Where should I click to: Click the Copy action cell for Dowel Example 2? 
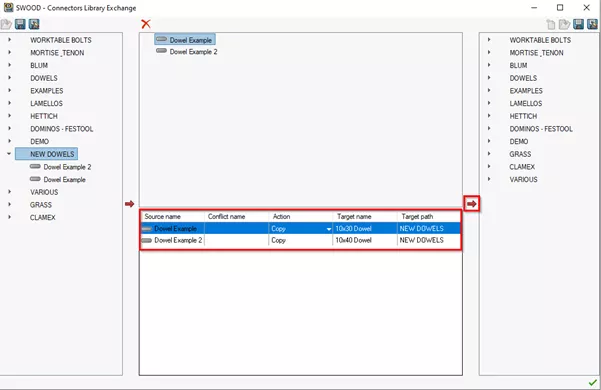[x=300, y=240]
